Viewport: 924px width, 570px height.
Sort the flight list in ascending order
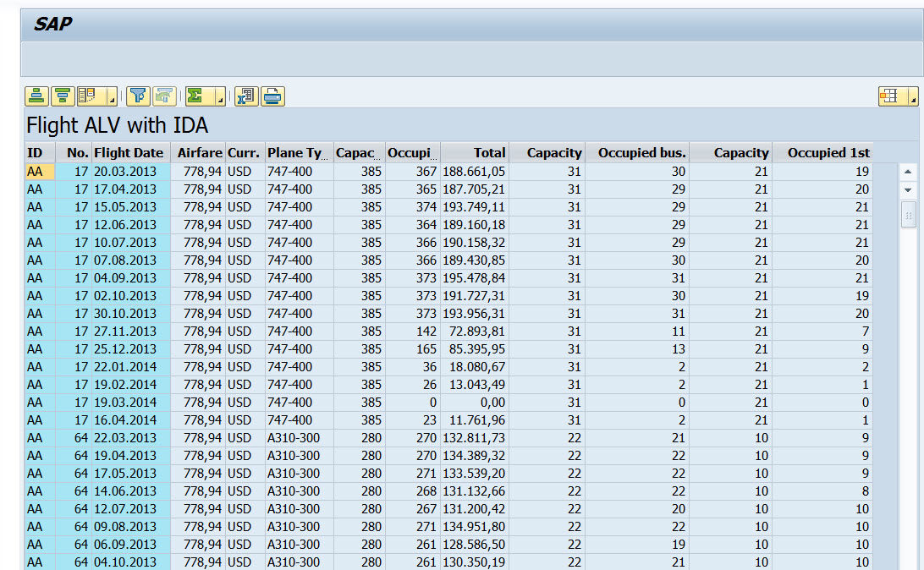point(36,96)
